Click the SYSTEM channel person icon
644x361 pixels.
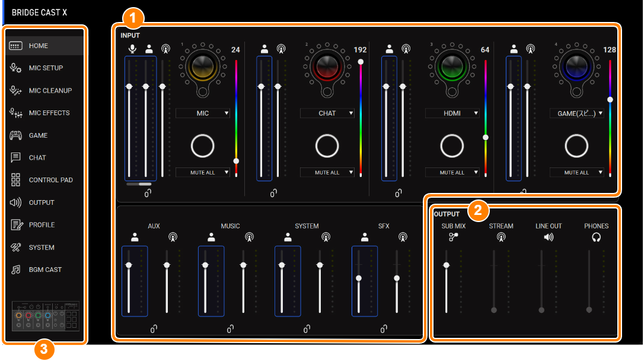pos(288,237)
